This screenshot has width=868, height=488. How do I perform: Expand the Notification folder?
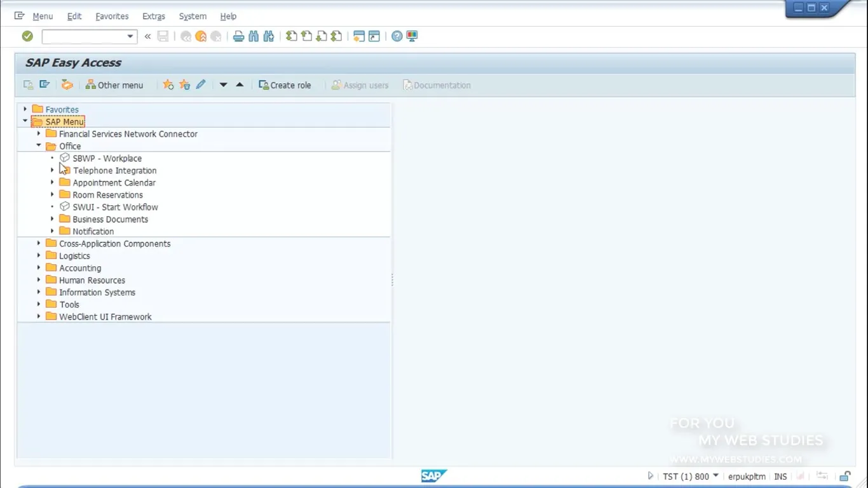coord(52,231)
